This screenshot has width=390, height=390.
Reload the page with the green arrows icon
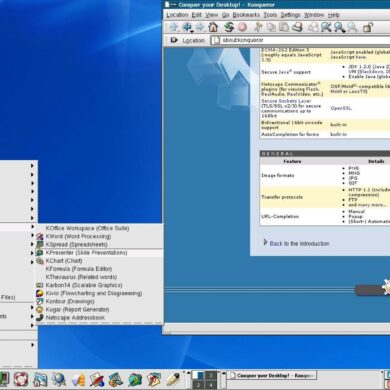(229, 27)
